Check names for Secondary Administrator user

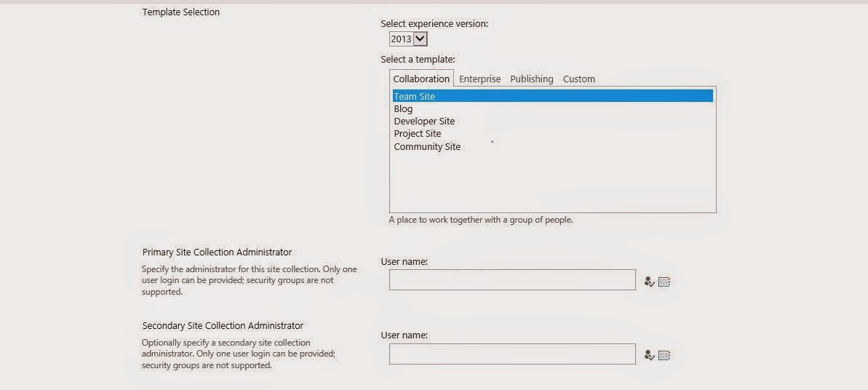(x=649, y=356)
